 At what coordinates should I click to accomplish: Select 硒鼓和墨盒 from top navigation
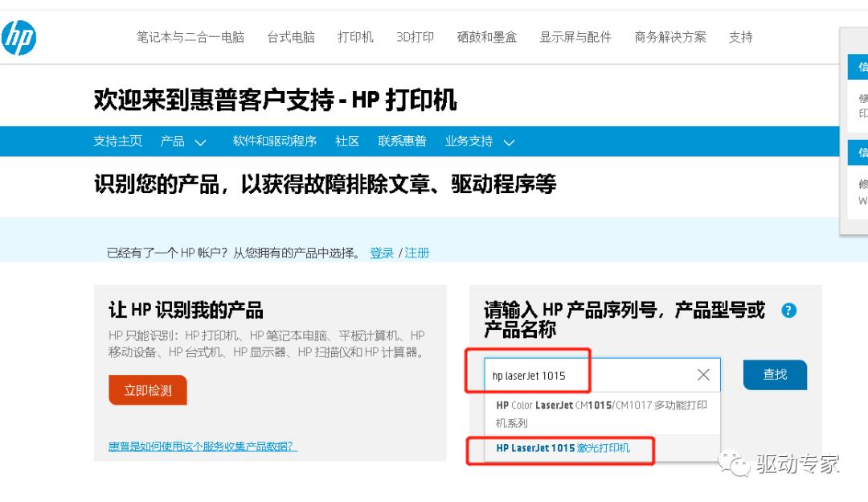(x=487, y=37)
